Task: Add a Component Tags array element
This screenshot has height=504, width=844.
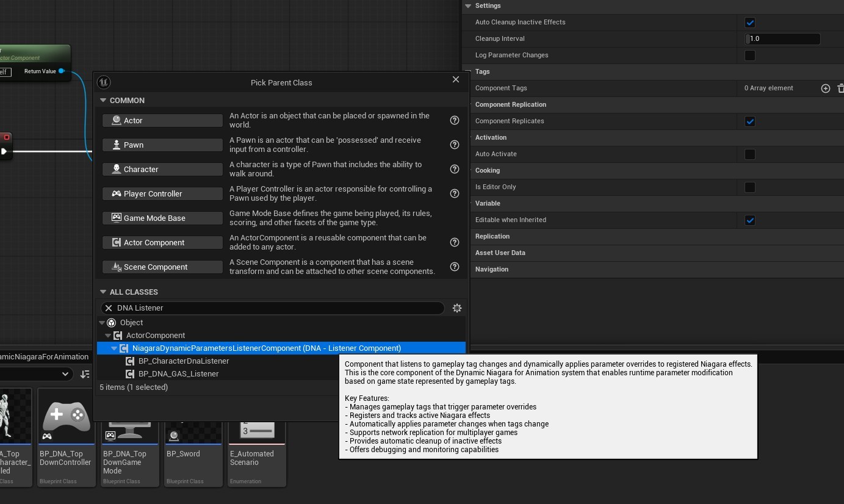Action: pyautogui.click(x=825, y=88)
